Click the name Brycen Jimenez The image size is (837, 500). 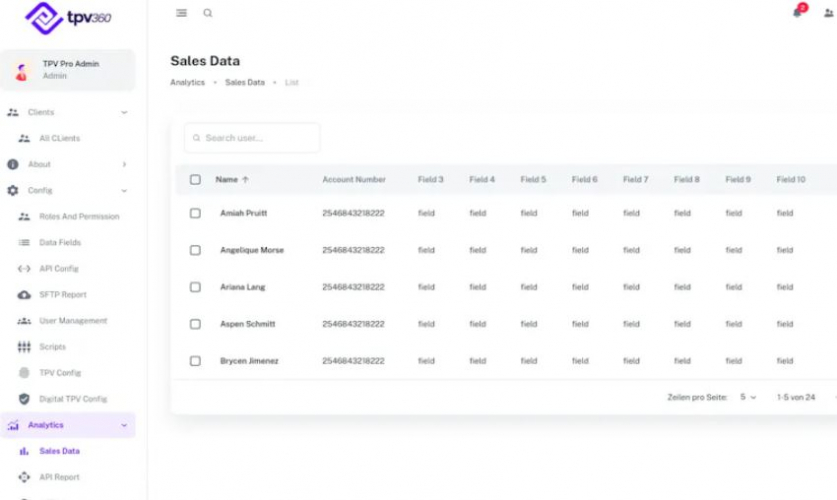pyautogui.click(x=249, y=361)
